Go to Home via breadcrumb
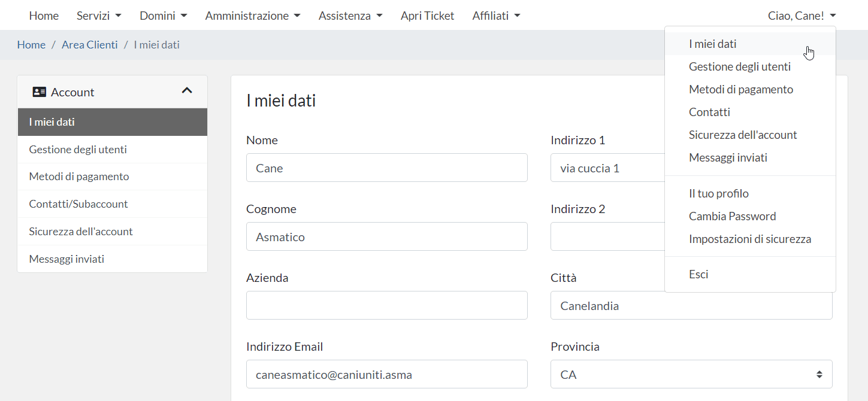Screen dimensions: 868x401 point(31,45)
